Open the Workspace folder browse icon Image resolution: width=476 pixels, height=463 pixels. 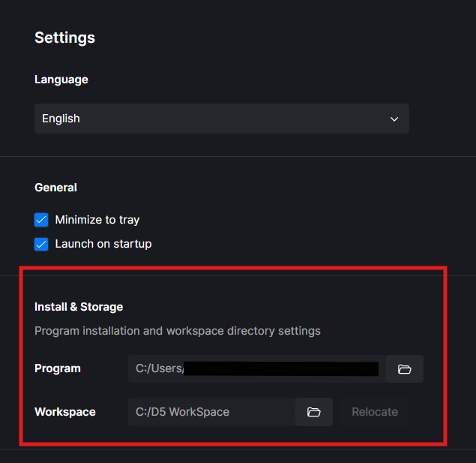tap(314, 412)
